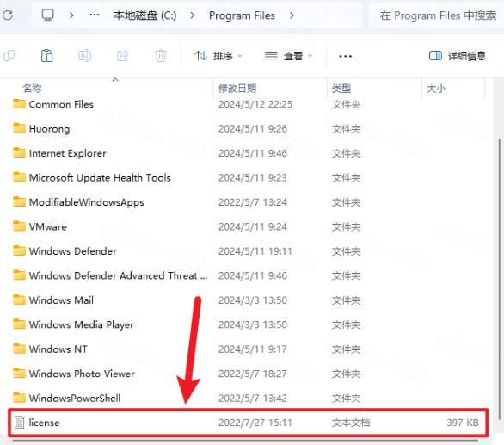Click the Paste toolbar icon

(47, 56)
